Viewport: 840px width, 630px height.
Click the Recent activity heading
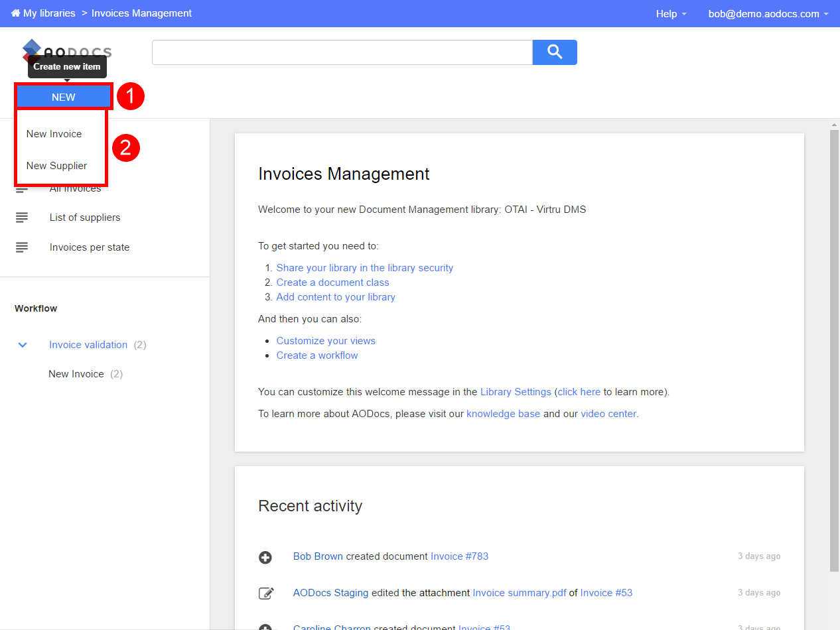[x=311, y=506]
